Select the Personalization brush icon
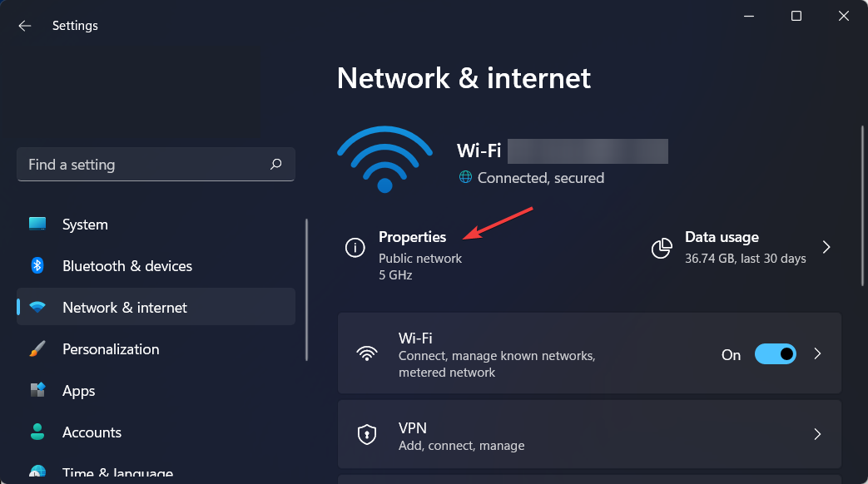868x484 pixels. point(37,348)
